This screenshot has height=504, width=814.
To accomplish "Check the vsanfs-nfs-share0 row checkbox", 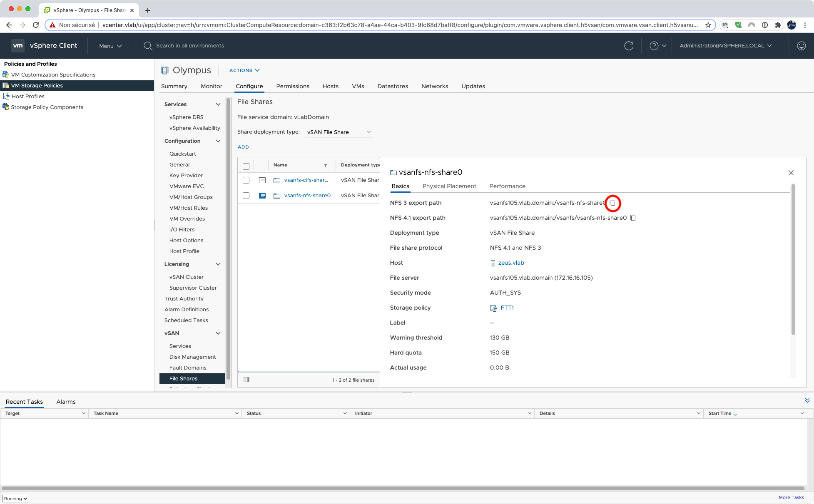I will [246, 196].
